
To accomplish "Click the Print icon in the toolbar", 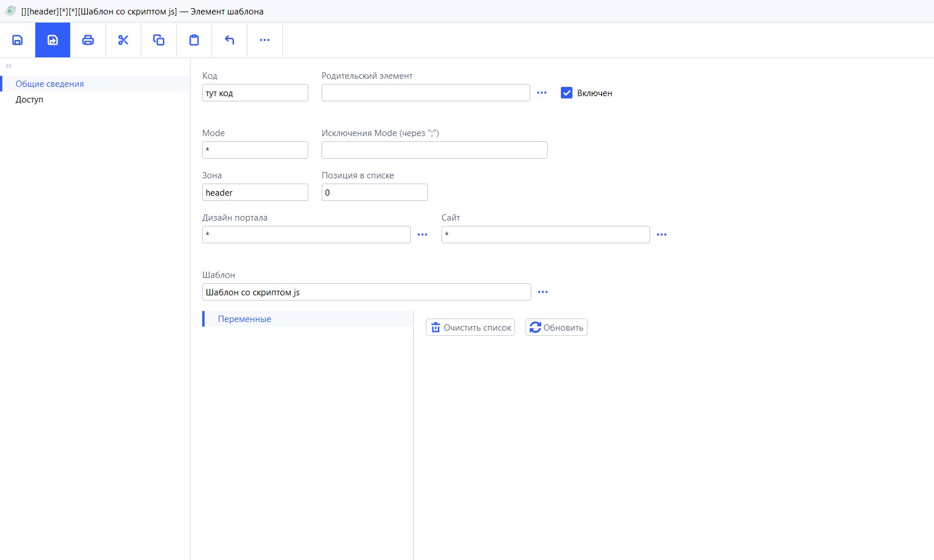I will [88, 40].
